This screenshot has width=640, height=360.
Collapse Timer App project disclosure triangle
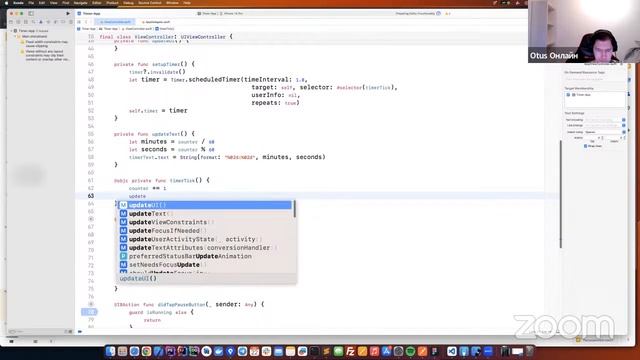click(x=11, y=31)
